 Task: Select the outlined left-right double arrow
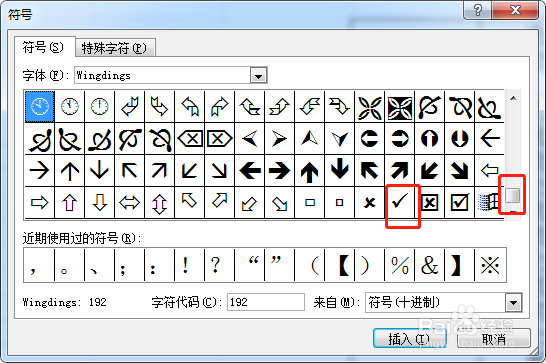(130, 202)
